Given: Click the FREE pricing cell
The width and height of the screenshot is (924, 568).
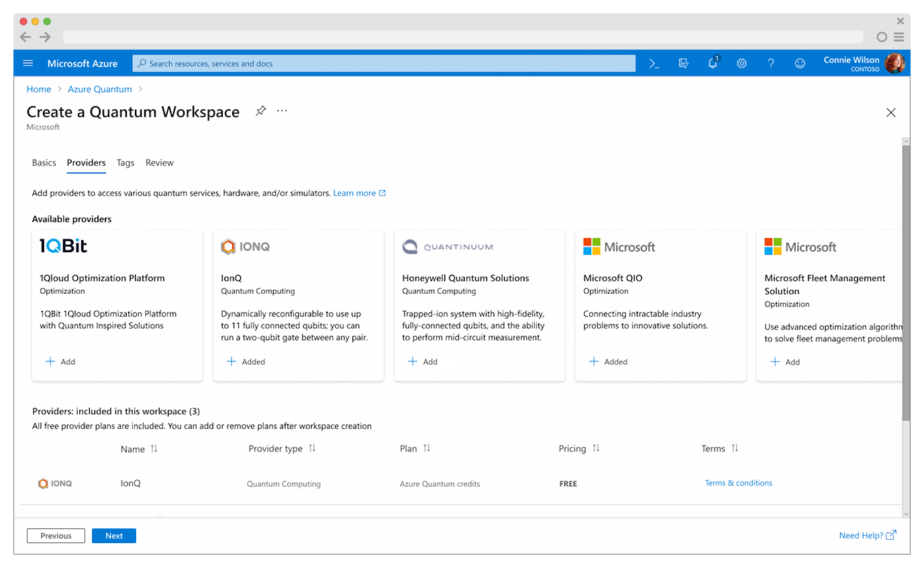Looking at the screenshot, I should click(568, 484).
